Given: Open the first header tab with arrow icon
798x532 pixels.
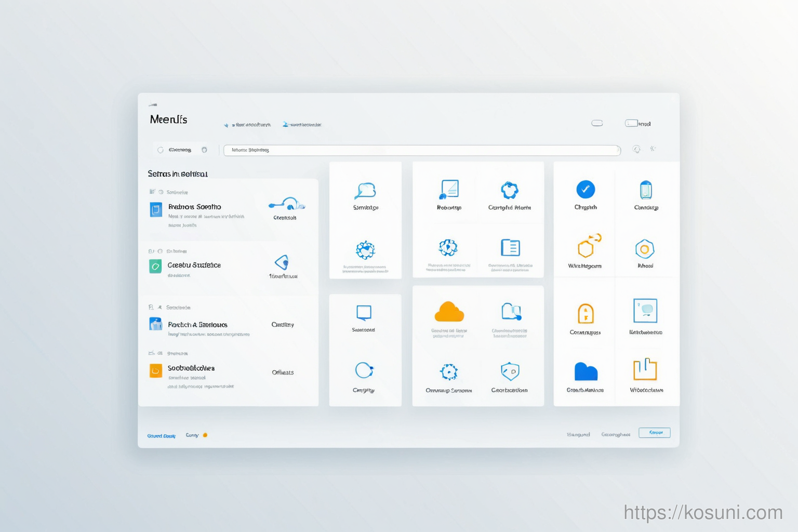Looking at the screenshot, I should [247, 125].
